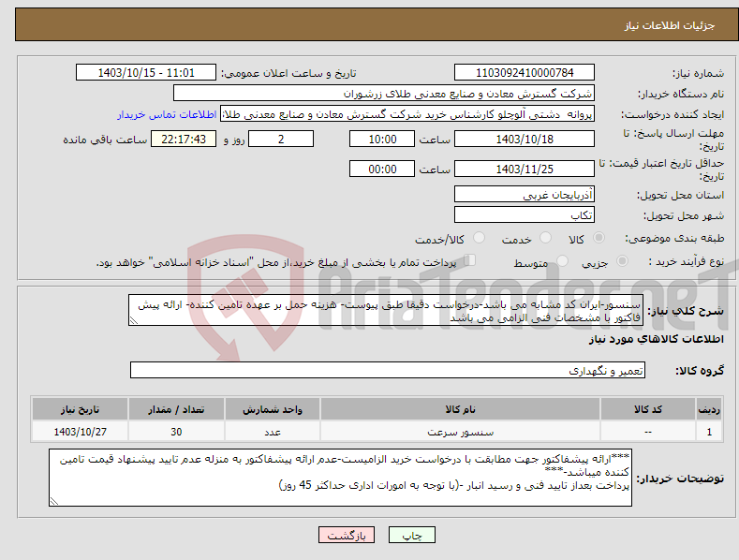This screenshot has width=739, height=560.
Task: Click the شرح کلی نیاز text area
Action: (386, 310)
